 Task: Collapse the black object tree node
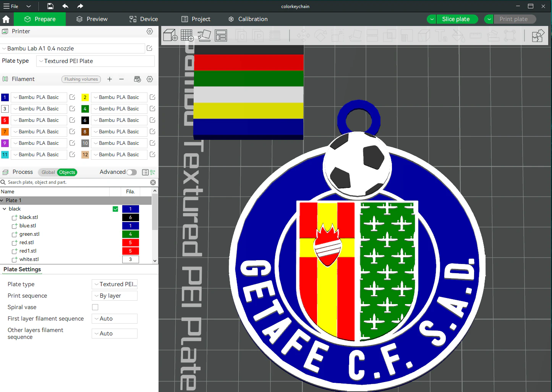click(x=5, y=209)
